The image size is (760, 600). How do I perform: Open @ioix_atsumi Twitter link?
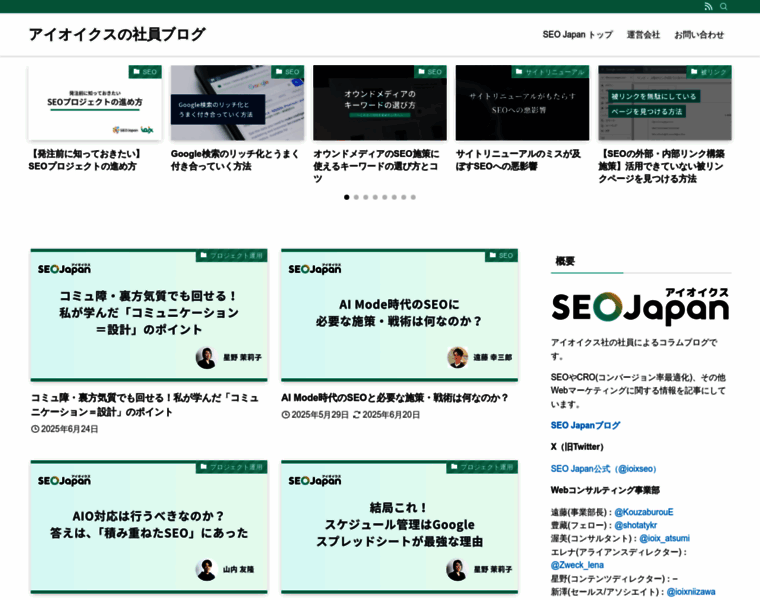664,538
